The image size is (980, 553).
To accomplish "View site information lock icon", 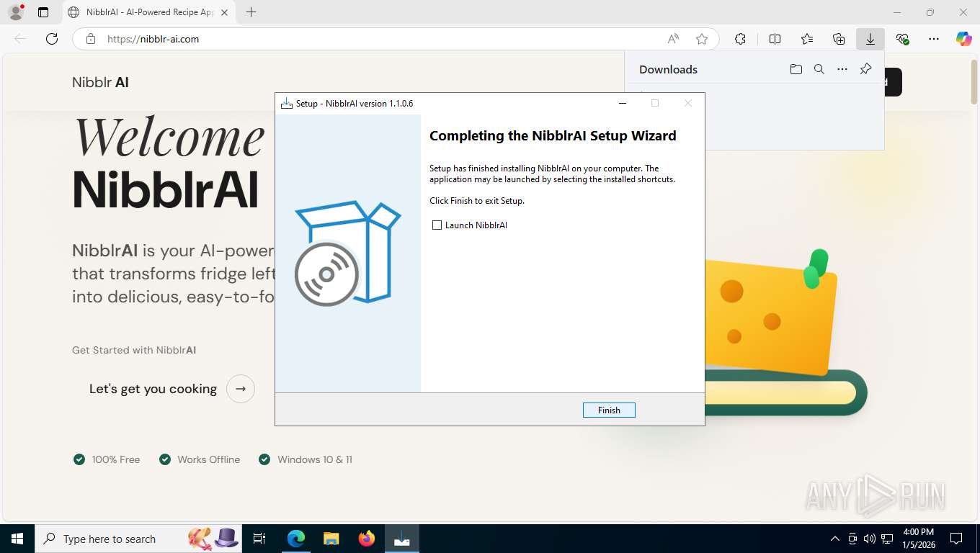I will tap(90, 39).
